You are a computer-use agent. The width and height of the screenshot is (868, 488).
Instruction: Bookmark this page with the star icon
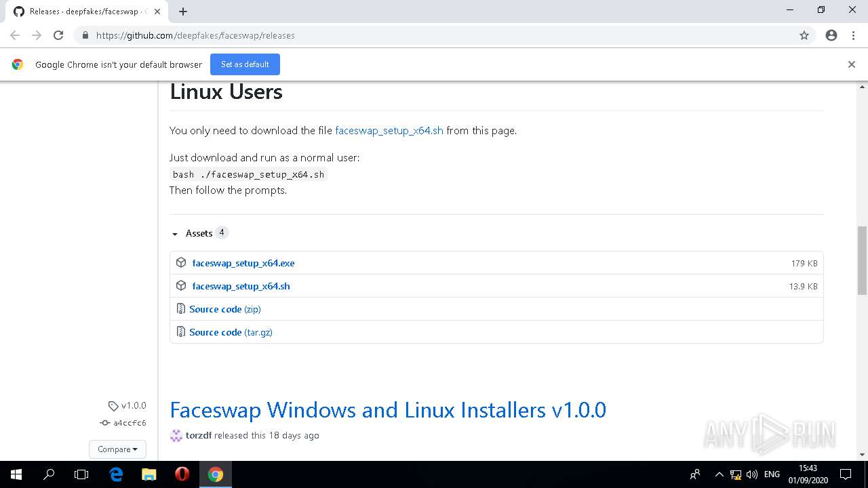(804, 35)
